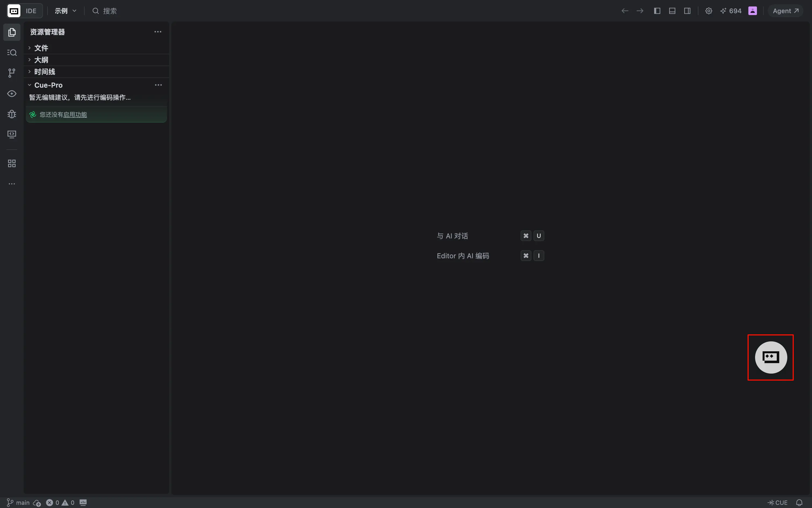Open 资源管理器 panel more actions menu

pyautogui.click(x=158, y=32)
